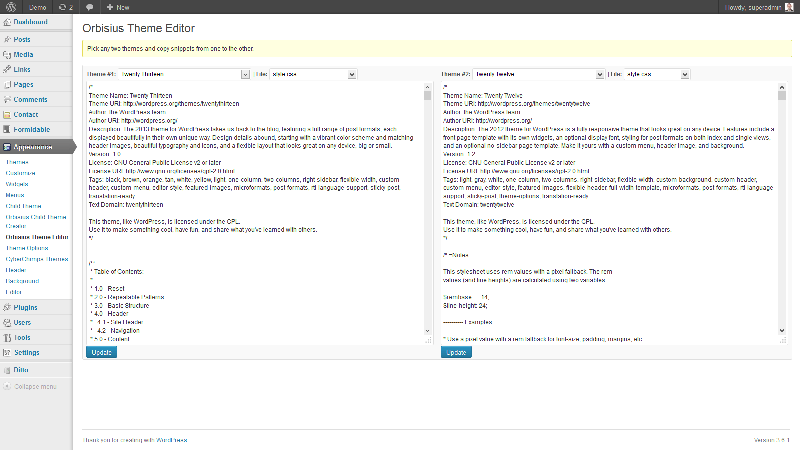Open Customize under Appearance
The width and height of the screenshot is (800, 450).
(20, 173)
